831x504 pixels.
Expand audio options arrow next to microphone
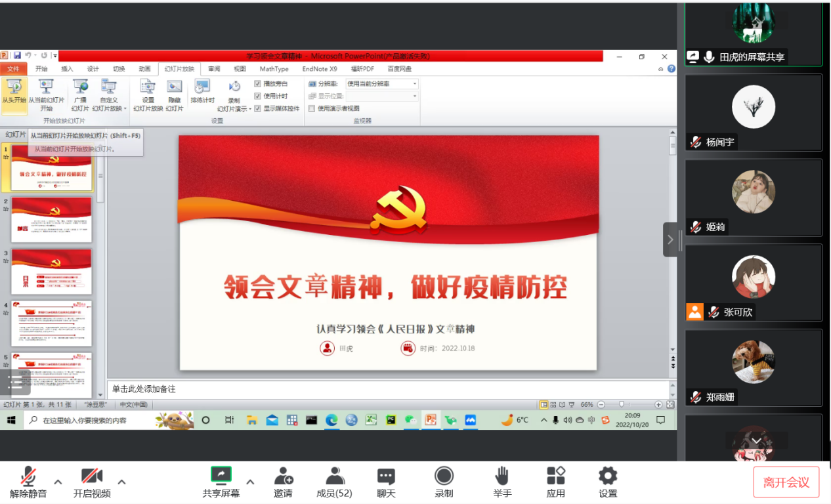(x=58, y=482)
